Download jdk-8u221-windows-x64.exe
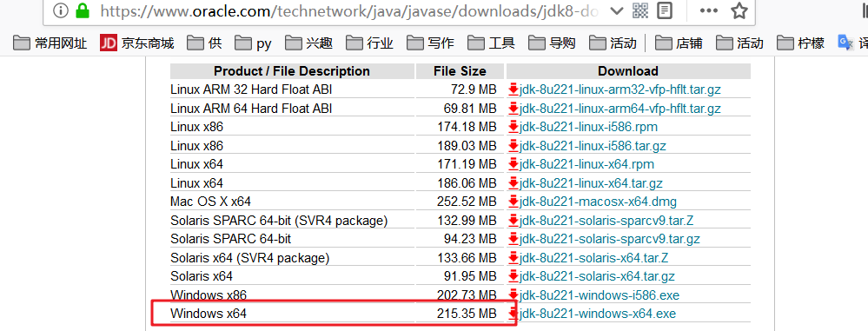The image size is (868, 331). 597,314
